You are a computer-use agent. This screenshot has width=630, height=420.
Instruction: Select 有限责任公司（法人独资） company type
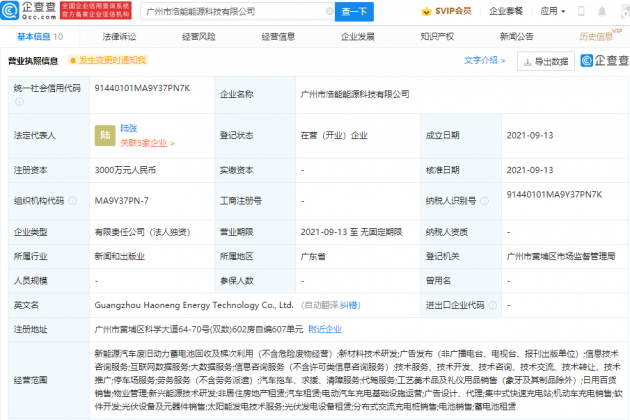pos(142,232)
